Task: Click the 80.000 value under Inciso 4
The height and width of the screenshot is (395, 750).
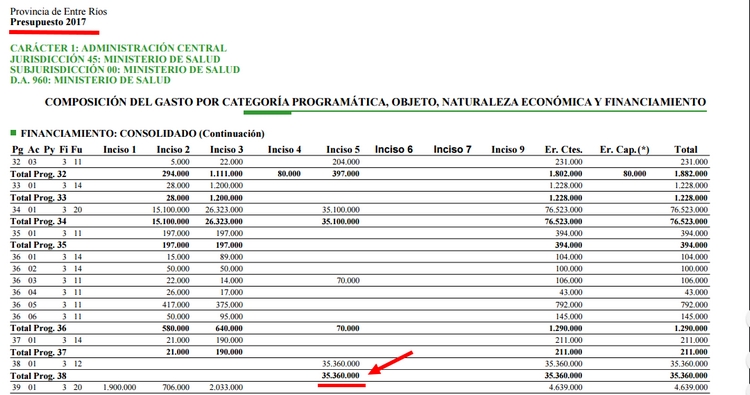Action: 289,174
